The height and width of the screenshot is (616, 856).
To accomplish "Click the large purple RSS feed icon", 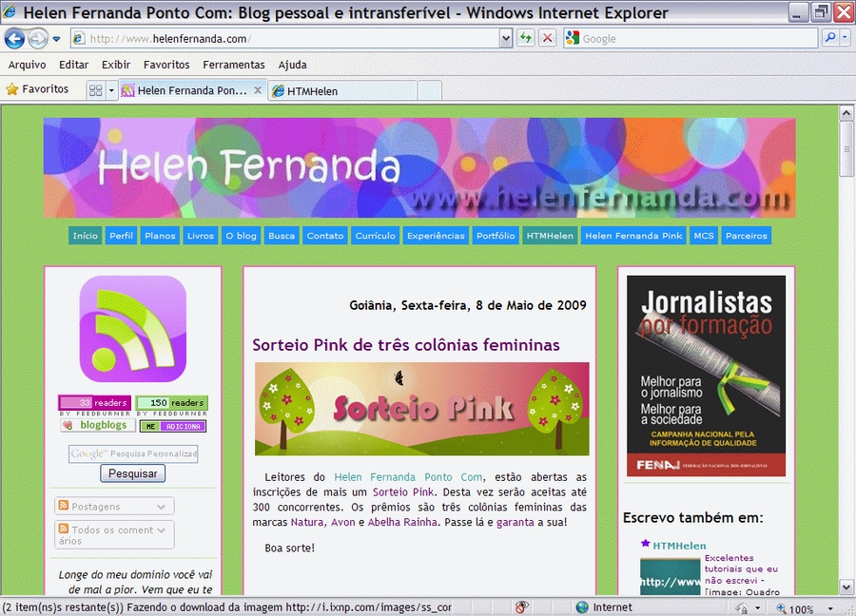I will (131, 328).
